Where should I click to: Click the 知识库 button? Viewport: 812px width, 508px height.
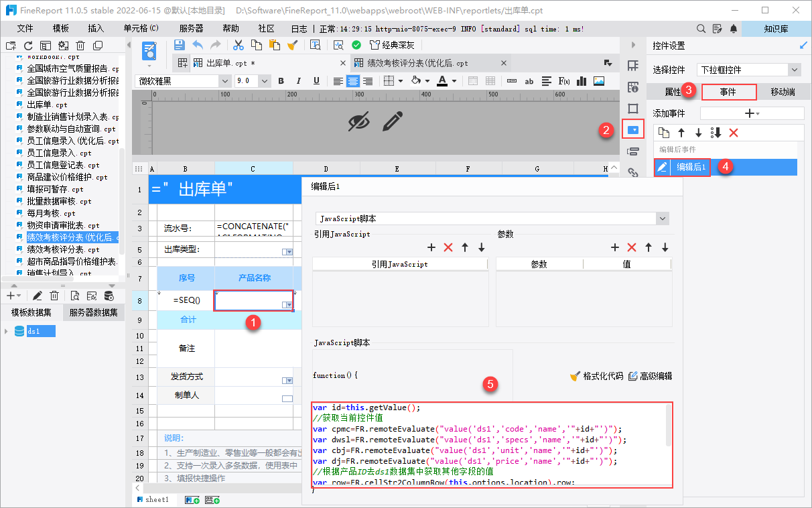pos(776,29)
